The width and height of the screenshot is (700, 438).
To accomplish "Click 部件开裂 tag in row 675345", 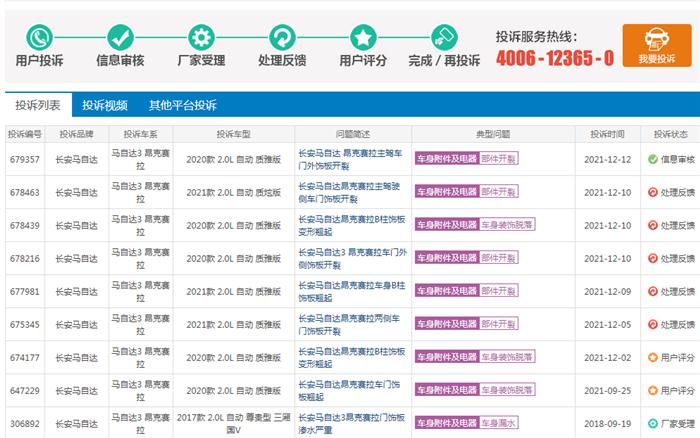I will click(499, 324).
